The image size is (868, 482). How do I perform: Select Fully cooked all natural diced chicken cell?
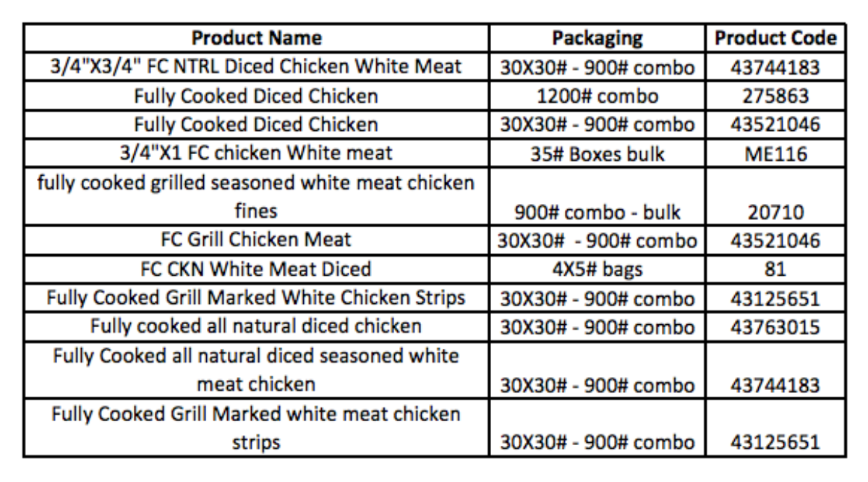click(x=258, y=327)
